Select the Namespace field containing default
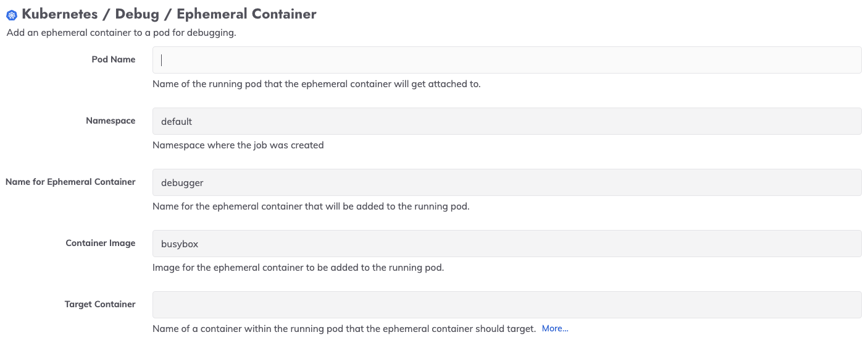The height and width of the screenshot is (340, 868). 507,121
